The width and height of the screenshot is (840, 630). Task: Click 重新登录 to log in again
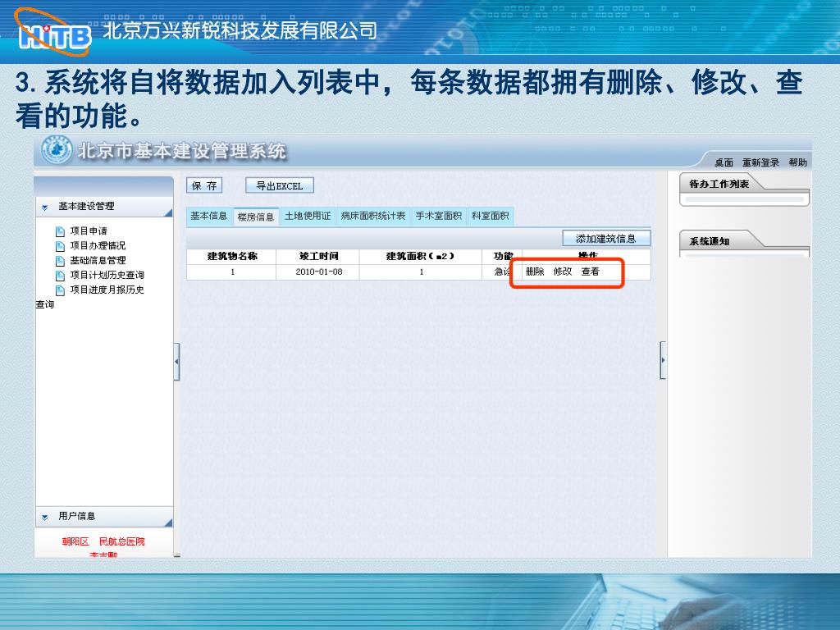click(x=760, y=162)
